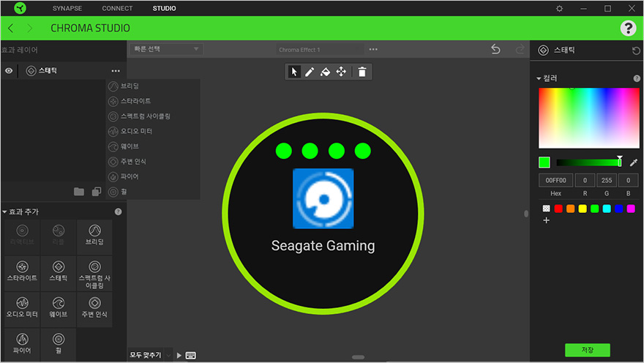The width and height of the screenshot is (644, 363).
Task: Select the cyan color swatch
Action: coord(607,209)
